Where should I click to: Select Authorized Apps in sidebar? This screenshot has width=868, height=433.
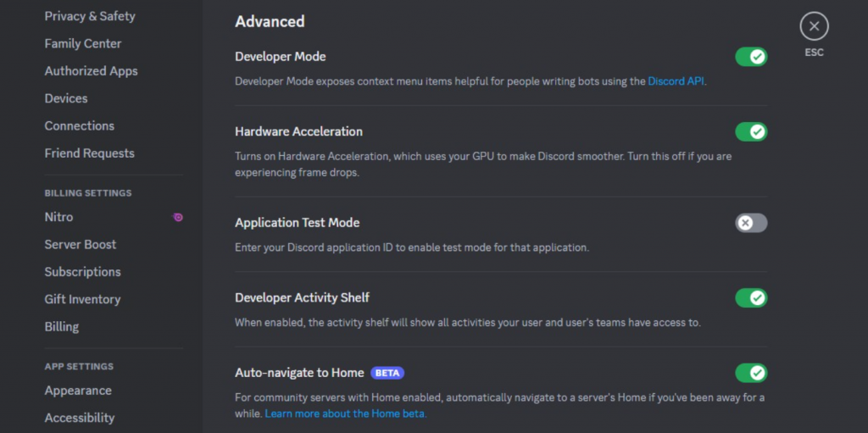(92, 71)
